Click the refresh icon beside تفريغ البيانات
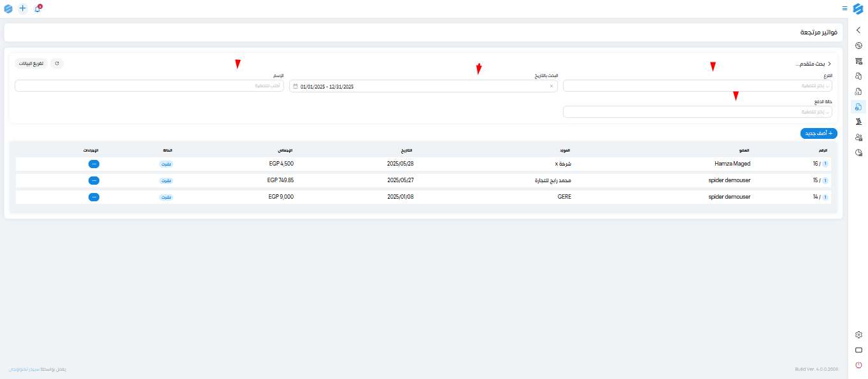Screen dimensions: 868x379 pos(57,64)
